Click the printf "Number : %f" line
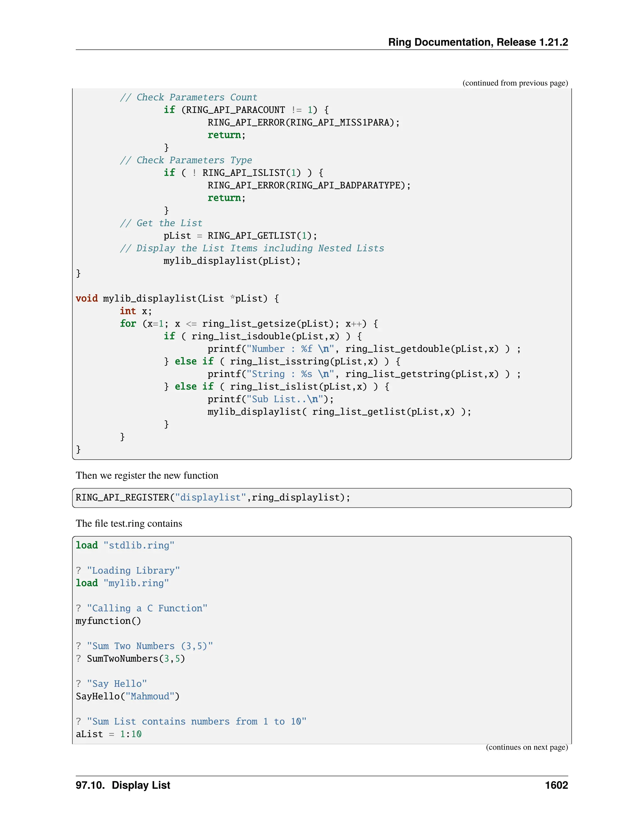This screenshot has height=833, width=644. [x=364, y=349]
